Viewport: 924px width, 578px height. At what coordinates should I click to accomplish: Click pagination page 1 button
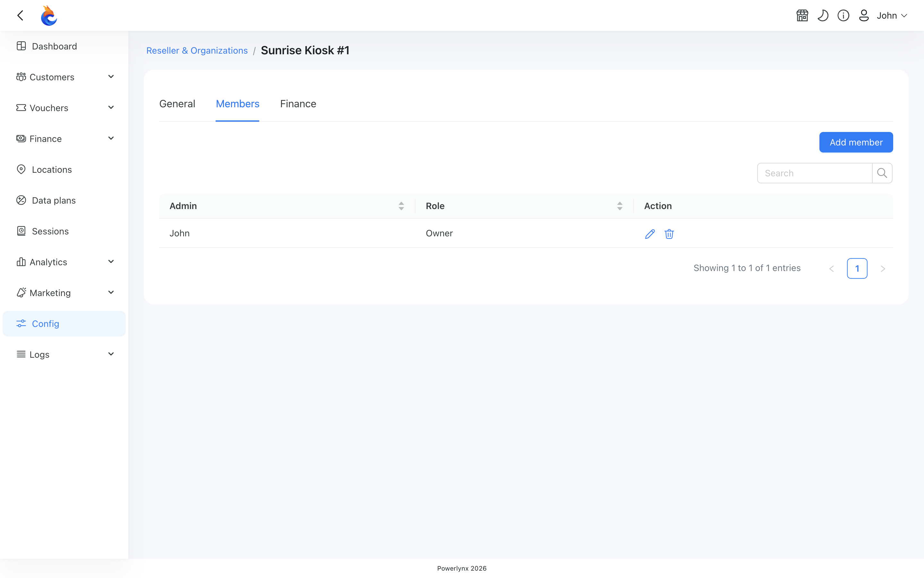857,268
